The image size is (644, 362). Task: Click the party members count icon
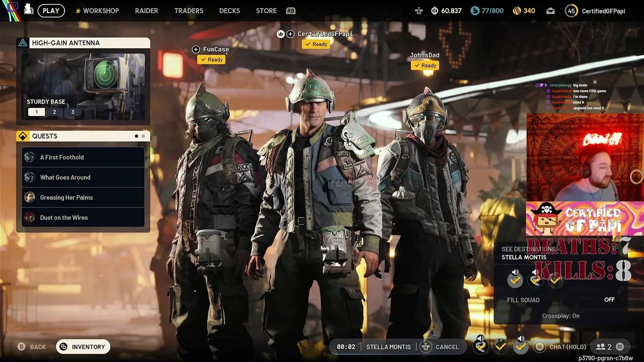pyautogui.click(x=601, y=347)
